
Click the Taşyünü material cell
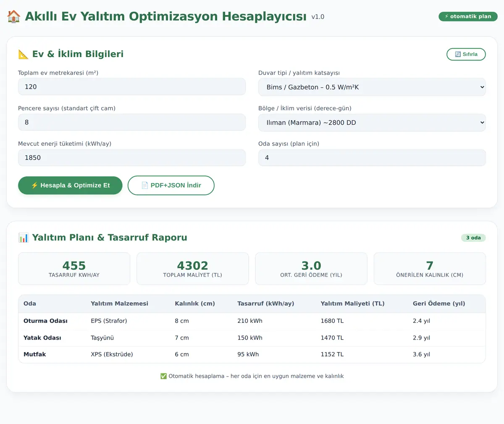102,338
